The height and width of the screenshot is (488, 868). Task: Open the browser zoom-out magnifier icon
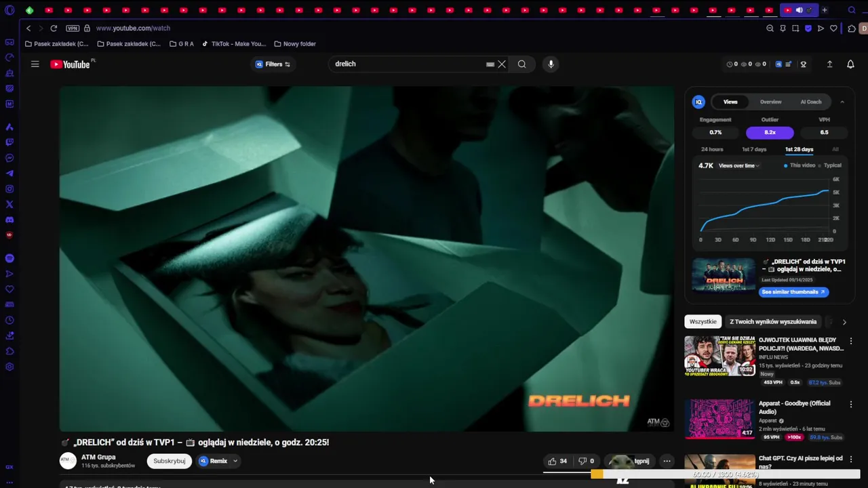click(x=770, y=28)
